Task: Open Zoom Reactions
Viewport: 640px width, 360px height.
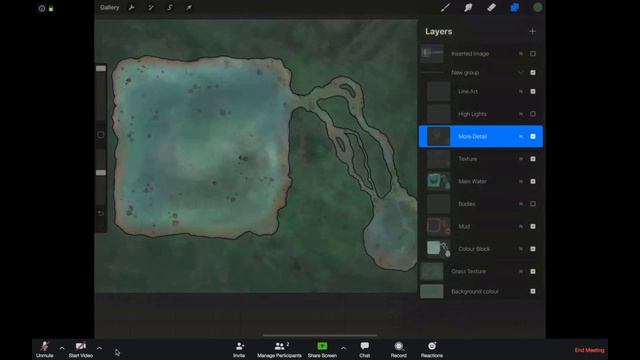Action: click(x=432, y=350)
